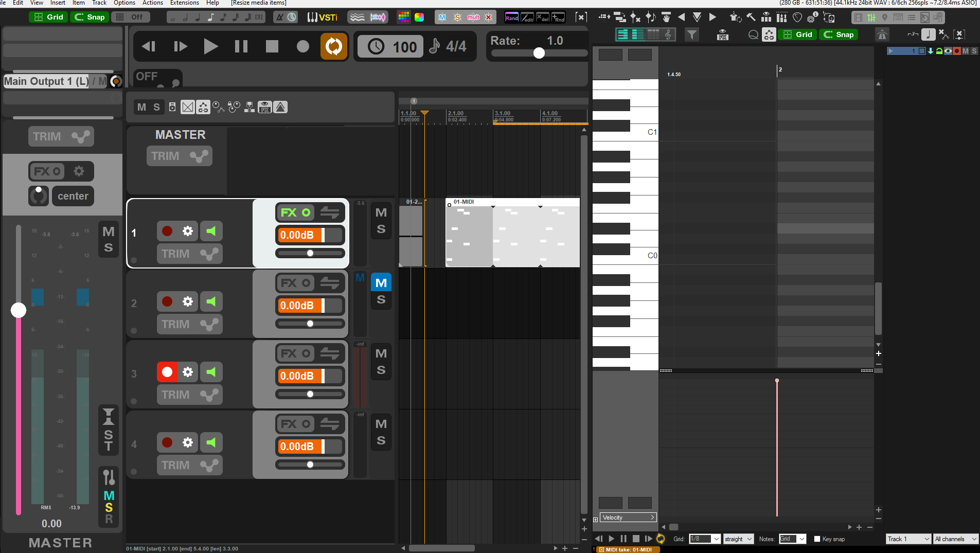Open the Options menu
The width and height of the screenshot is (980, 553).
pyautogui.click(x=124, y=3)
